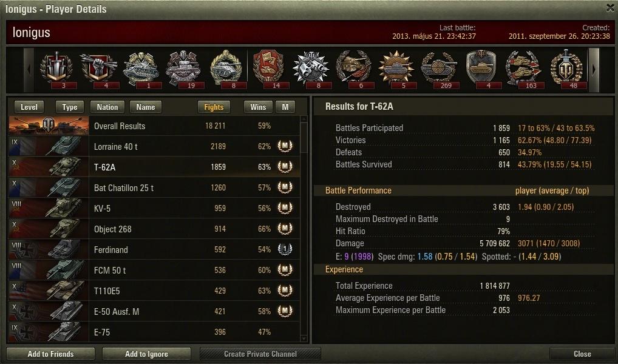This screenshot has height=364, width=618.
Task: Select the Overall Results row
Action: 154,126
